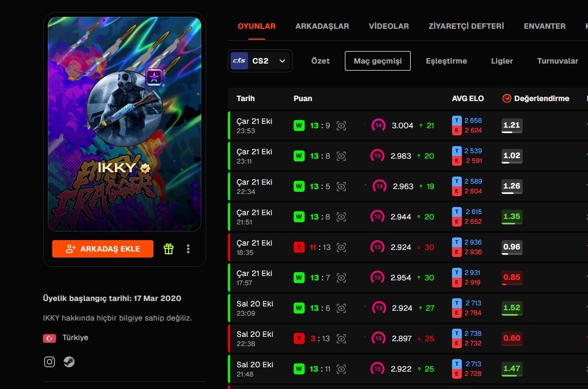Click rating 1.02 value

tap(512, 156)
